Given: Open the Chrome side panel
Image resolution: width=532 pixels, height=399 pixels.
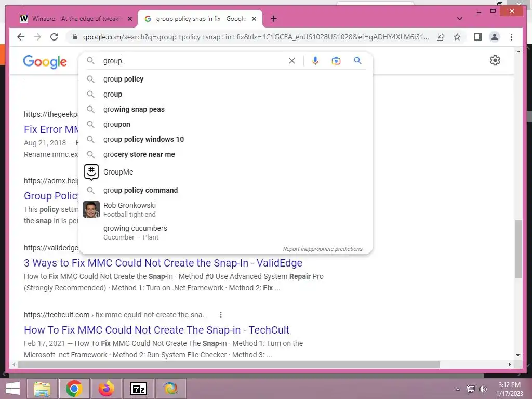Looking at the screenshot, I should pyautogui.click(x=478, y=37).
